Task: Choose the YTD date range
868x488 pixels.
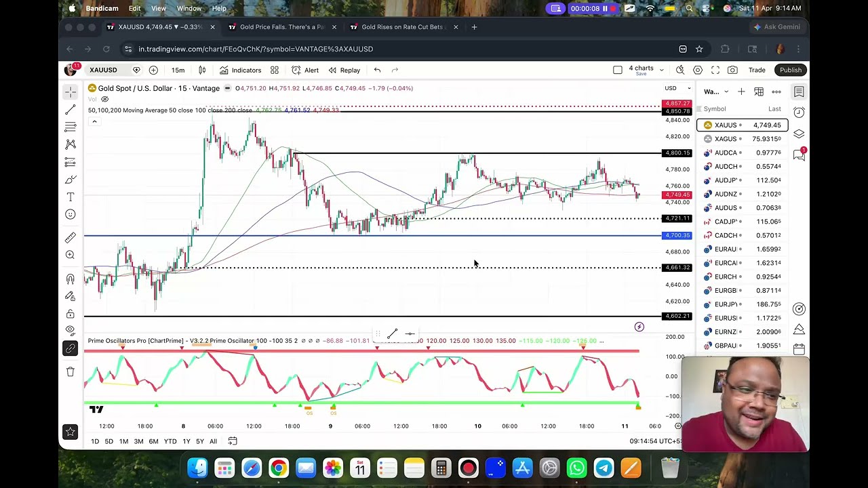Action: 170,441
